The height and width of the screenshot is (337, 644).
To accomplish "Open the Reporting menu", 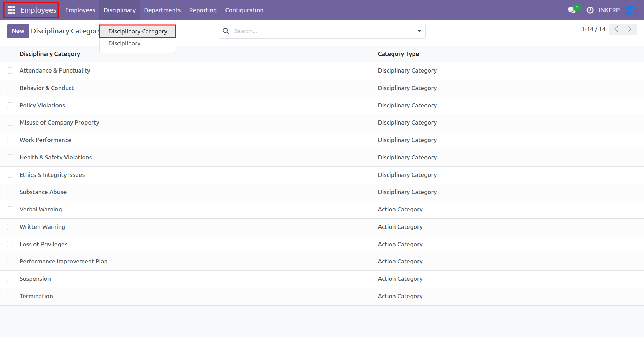I will (203, 10).
